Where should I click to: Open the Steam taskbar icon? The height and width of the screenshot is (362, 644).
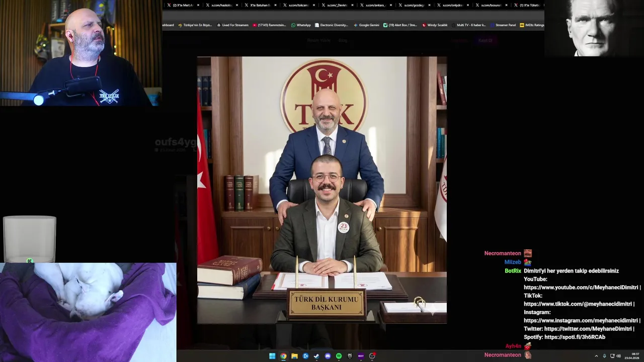click(316, 356)
